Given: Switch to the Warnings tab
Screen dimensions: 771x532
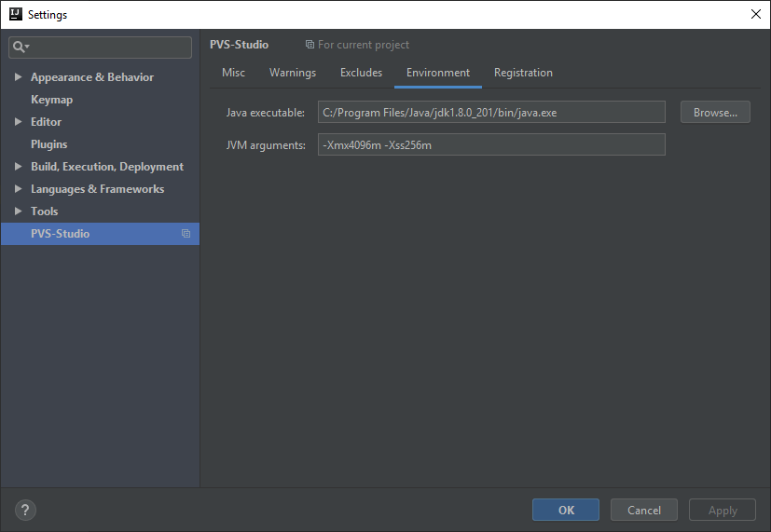Looking at the screenshot, I should coord(293,73).
